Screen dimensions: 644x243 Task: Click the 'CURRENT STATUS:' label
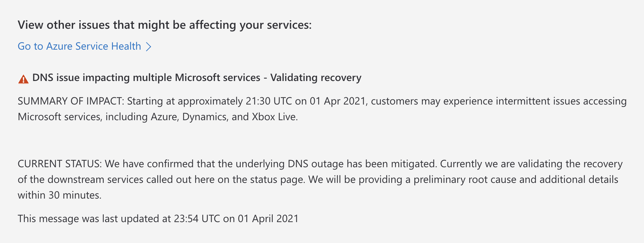(x=60, y=164)
